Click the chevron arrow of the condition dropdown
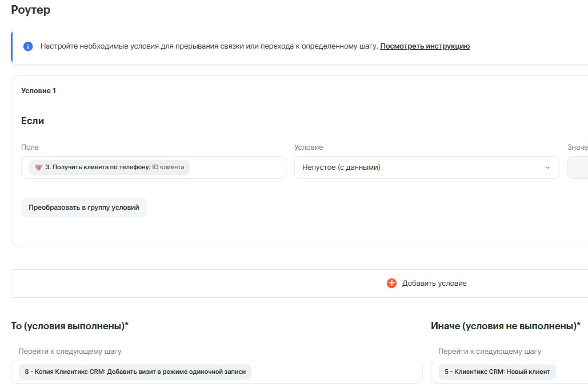 547,167
